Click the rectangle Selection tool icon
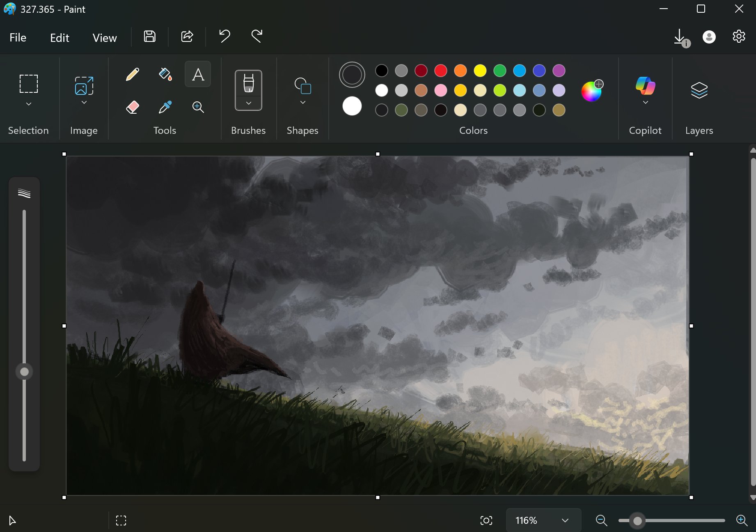The image size is (756, 532). tap(29, 84)
